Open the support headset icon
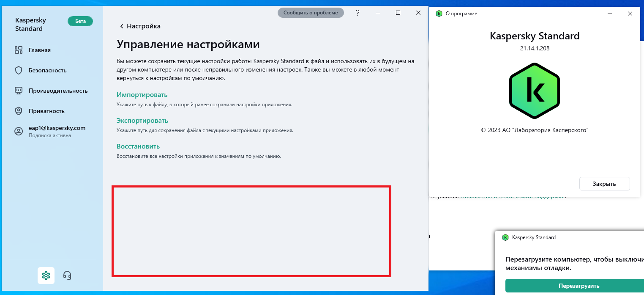644x295 pixels. point(67,276)
